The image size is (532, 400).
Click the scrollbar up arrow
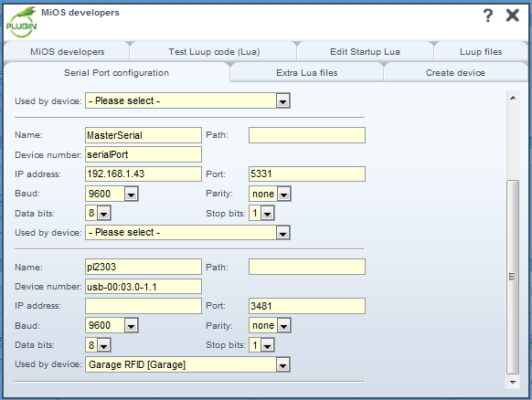pos(513,98)
